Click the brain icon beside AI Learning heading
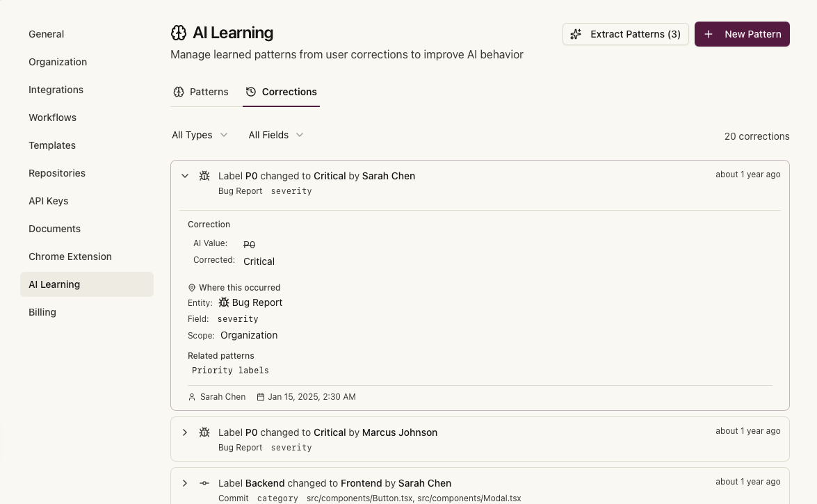This screenshot has height=504, width=817. click(x=179, y=33)
